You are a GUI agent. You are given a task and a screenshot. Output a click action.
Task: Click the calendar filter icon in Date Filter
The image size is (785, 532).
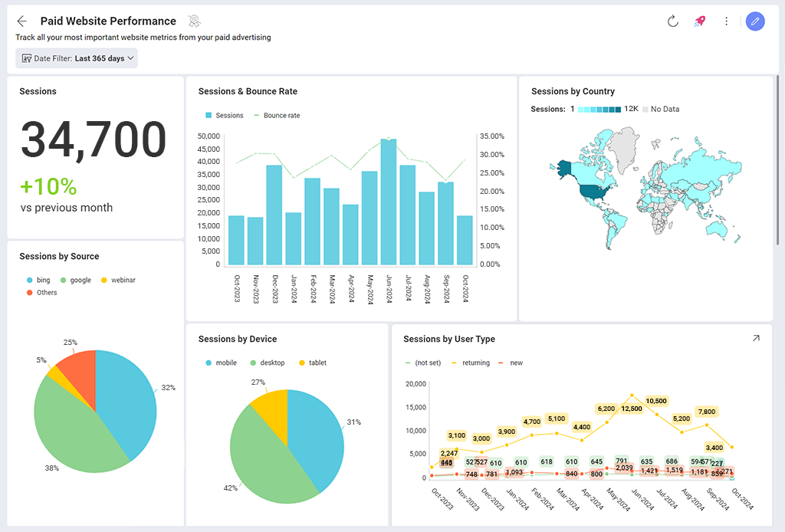coord(27,58)
